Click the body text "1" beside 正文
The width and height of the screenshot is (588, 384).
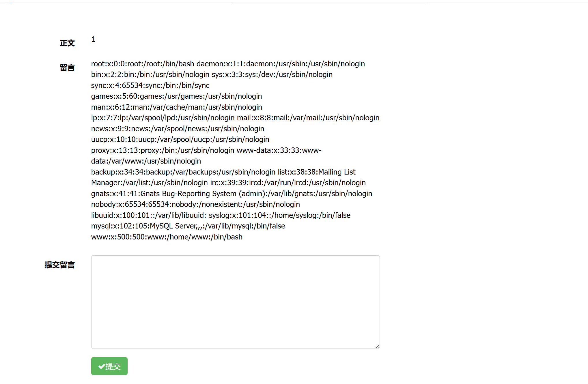click(x=93, y=39)
